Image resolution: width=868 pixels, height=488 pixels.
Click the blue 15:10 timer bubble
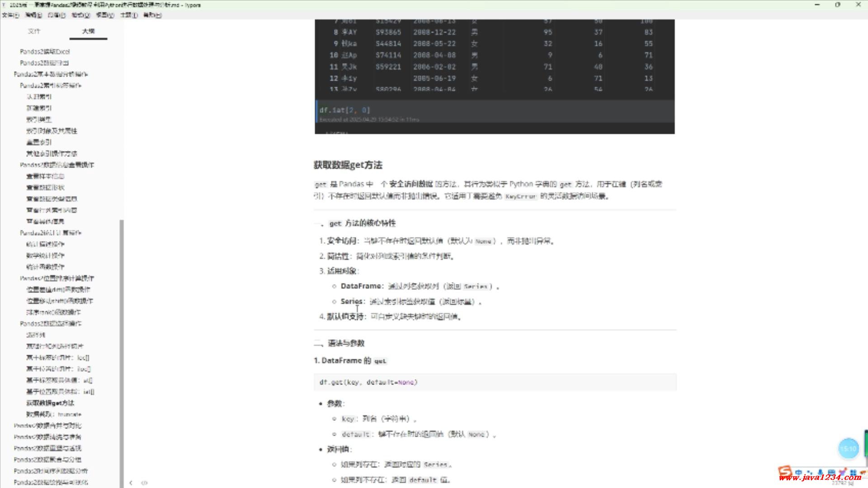[x=848, y=448]
